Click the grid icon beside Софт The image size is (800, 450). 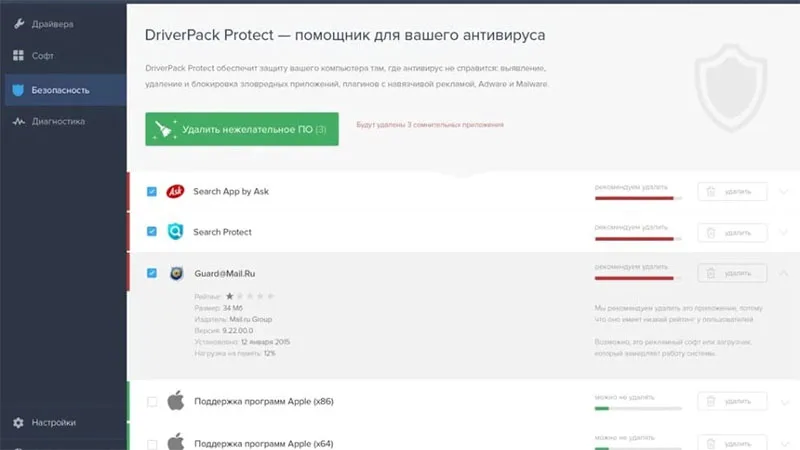18,56
